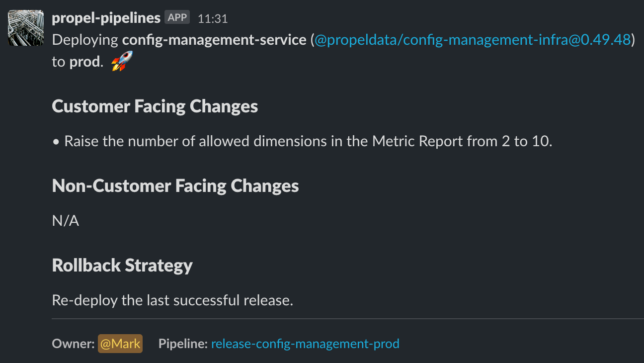Click the word Deploying in the message
This screenshot has width=644, height=363.
point(85,40)
